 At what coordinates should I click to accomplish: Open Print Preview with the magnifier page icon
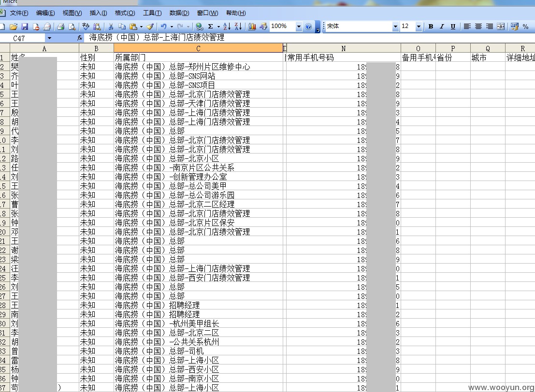(x=72, y=26)
